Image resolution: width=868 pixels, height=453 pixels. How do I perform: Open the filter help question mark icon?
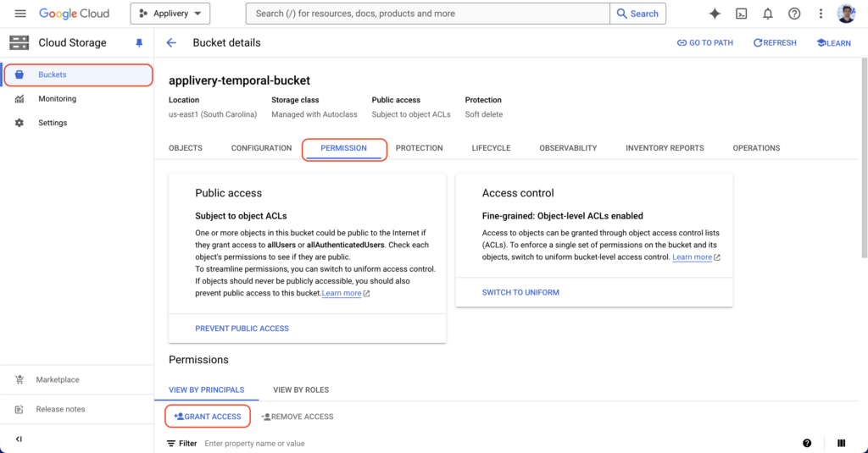807,443
